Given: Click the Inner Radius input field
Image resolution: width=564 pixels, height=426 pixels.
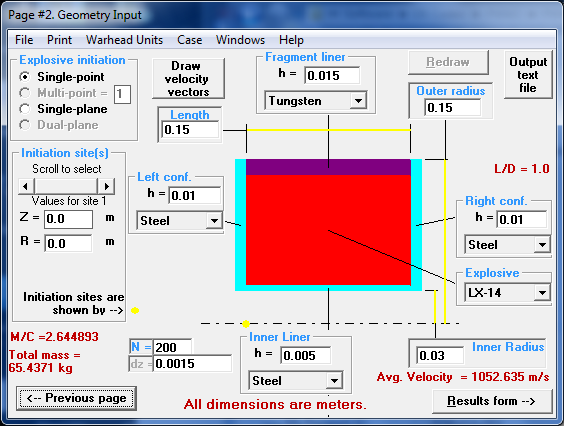Looking at the screenshot, I should [x=440, y=355].
